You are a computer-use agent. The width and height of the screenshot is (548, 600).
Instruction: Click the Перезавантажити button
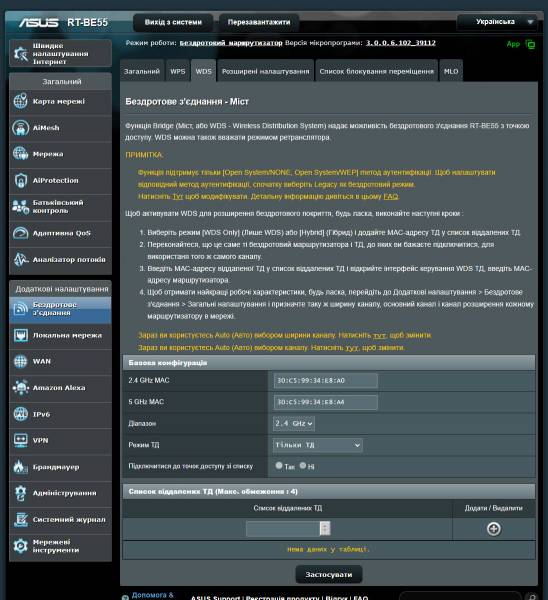pos(259,22)
